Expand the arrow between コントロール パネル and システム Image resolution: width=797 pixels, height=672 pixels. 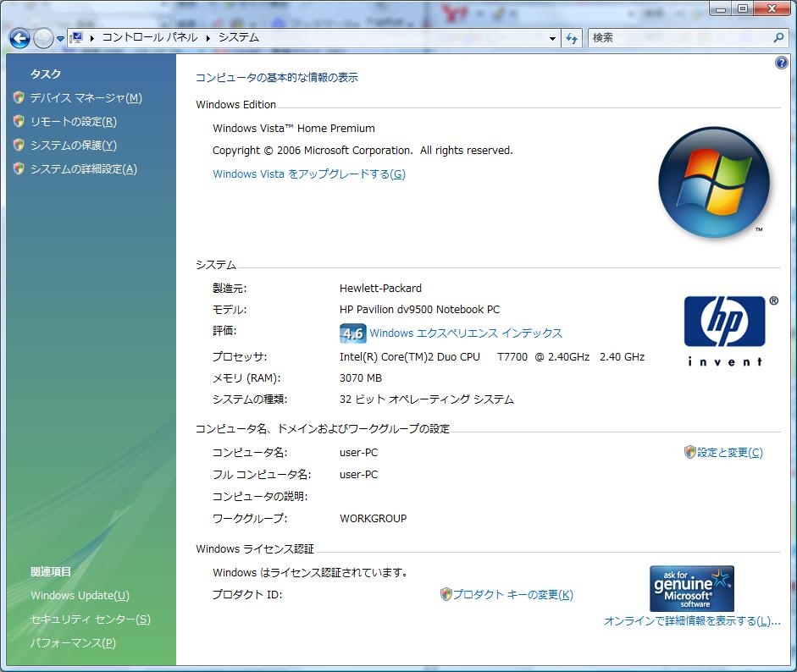(x=208, y=38)
